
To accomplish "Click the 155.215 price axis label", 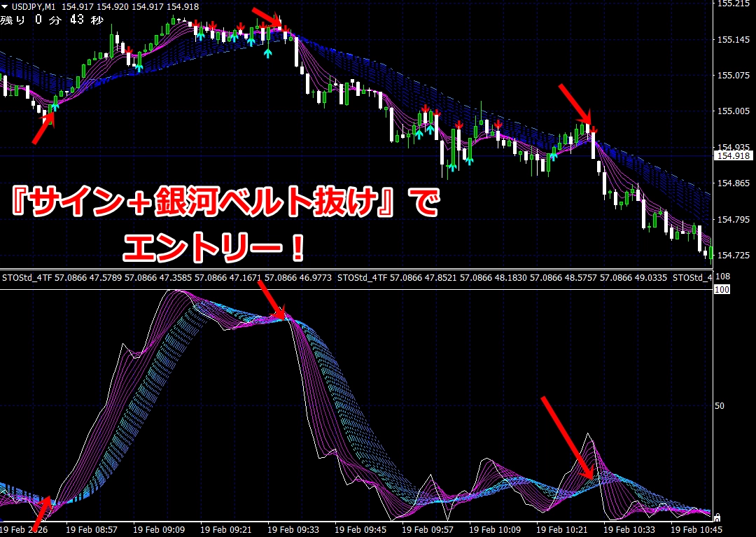I will (734, 4).
